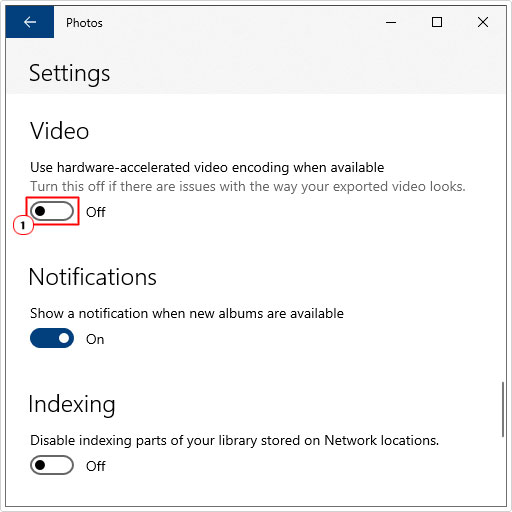Click the 'Off' label beside video encoding switch

pyautogui.click(x=96, y=212)
